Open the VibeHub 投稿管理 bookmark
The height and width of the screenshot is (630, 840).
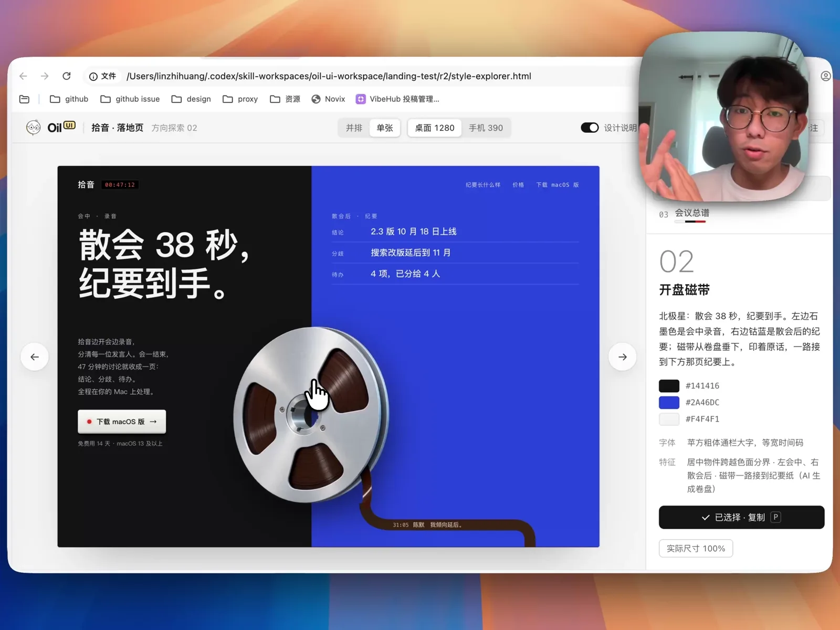(397, 99)
